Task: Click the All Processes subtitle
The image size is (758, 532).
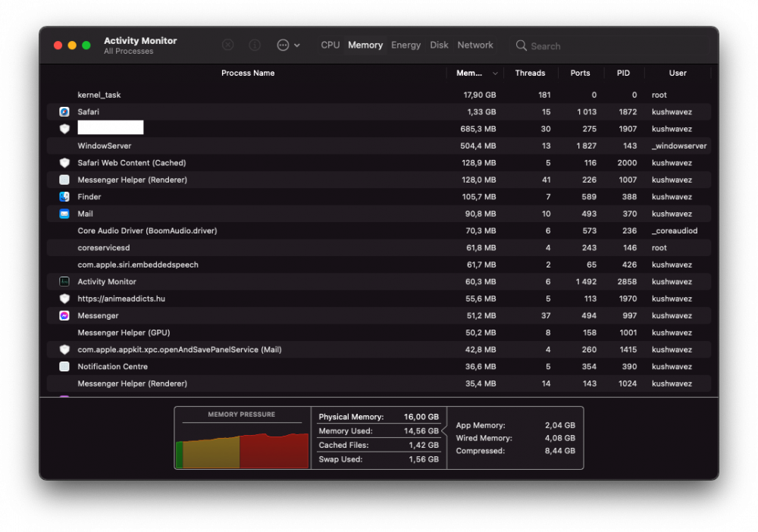Action: [129, 52]
